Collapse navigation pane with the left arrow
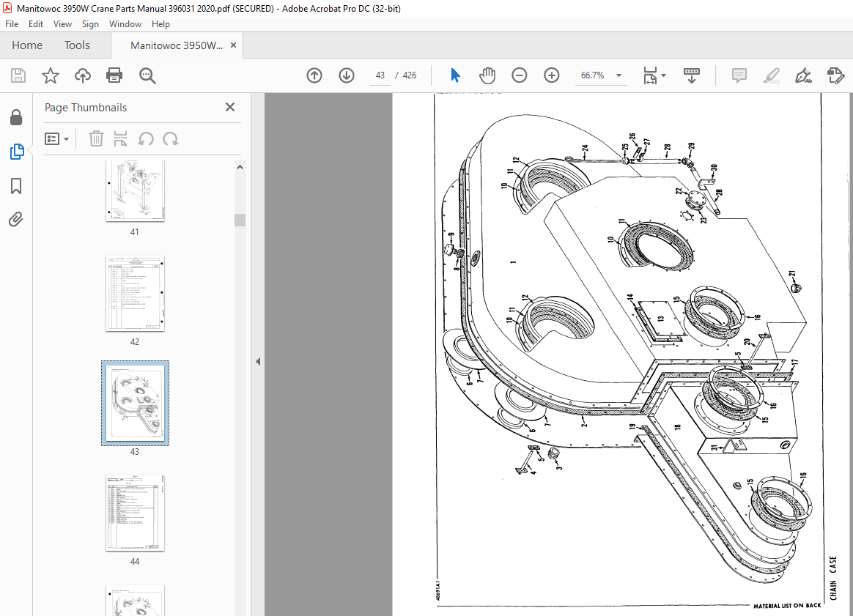The height and width of the screenshot is (616, 853). click(x=258, y=362)
